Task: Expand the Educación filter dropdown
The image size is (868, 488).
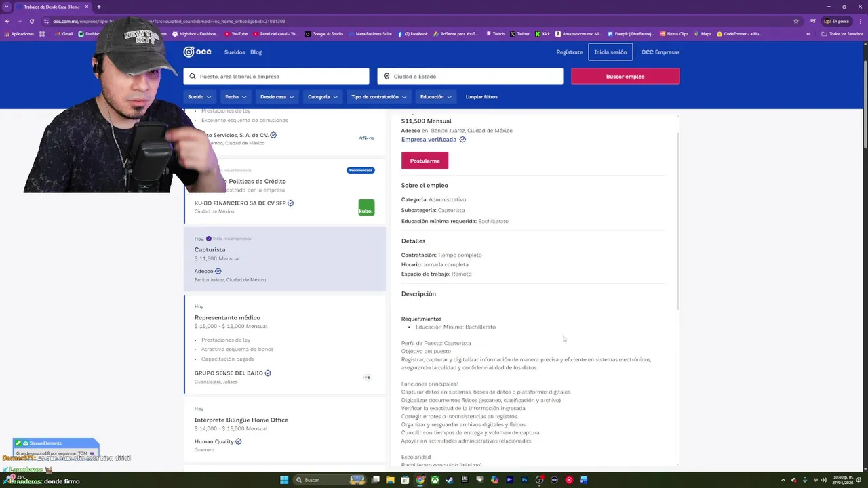Action: point(435,97)
